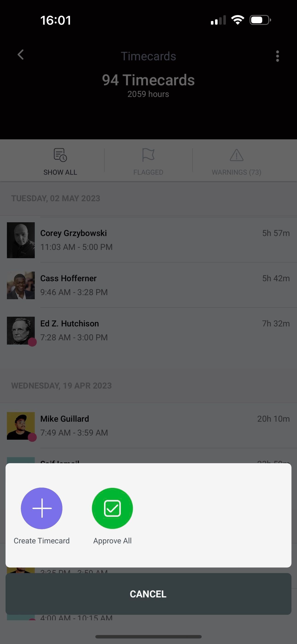This screenshot has width=297, height=644.
Task: Select the Show All filter icon
Action: (60, 155)
